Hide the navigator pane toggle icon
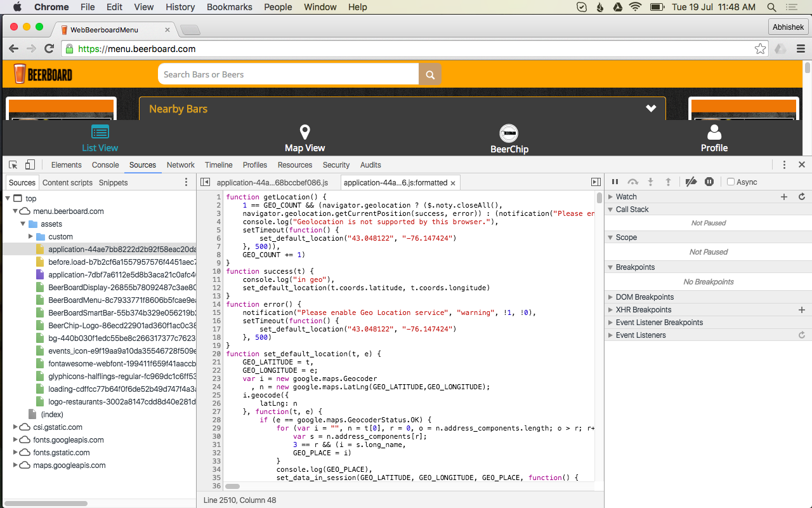This screenshot has width=812, height=508. tap(205, 182)
